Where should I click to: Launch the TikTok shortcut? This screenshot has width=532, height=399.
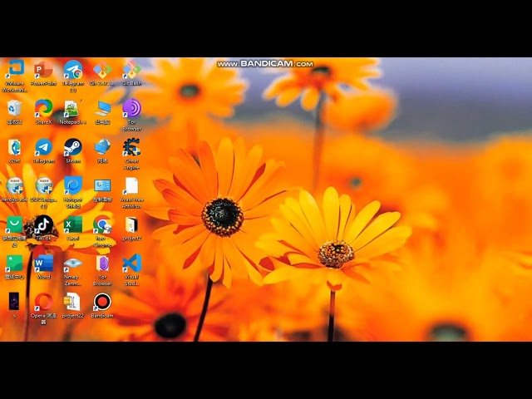coord(44,228)
